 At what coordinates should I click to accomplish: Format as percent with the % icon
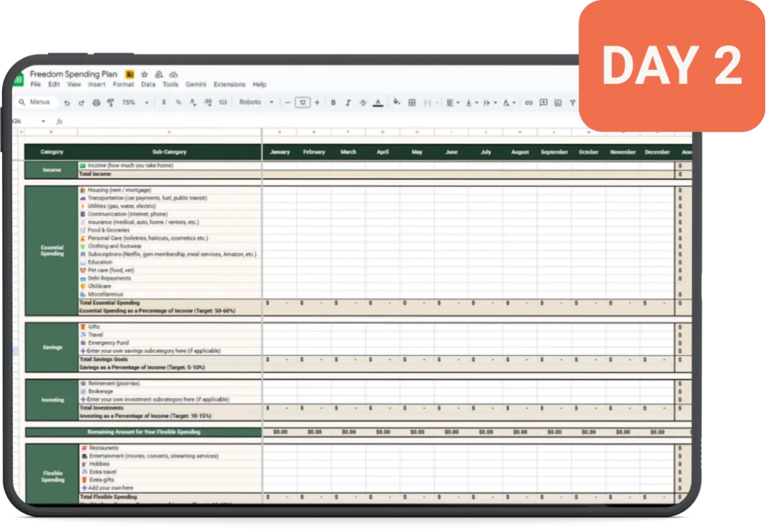tap(178, 102)
